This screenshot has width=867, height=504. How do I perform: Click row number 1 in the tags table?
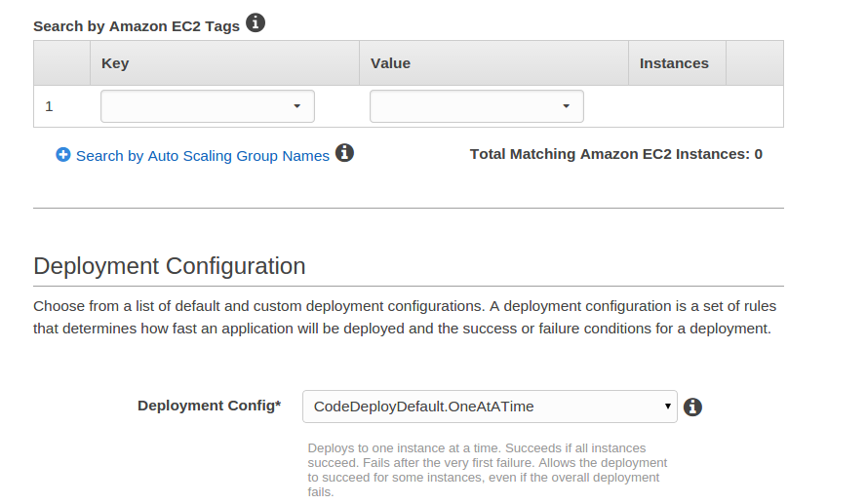(x=50, y=106)
